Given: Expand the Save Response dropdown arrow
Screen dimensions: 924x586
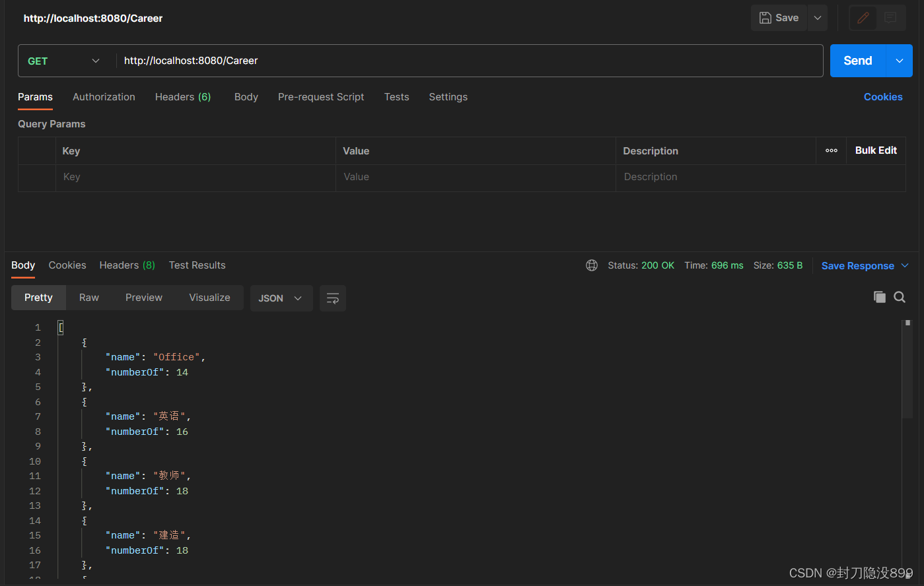Looking at the screenshot, I should tap(905, 265).
